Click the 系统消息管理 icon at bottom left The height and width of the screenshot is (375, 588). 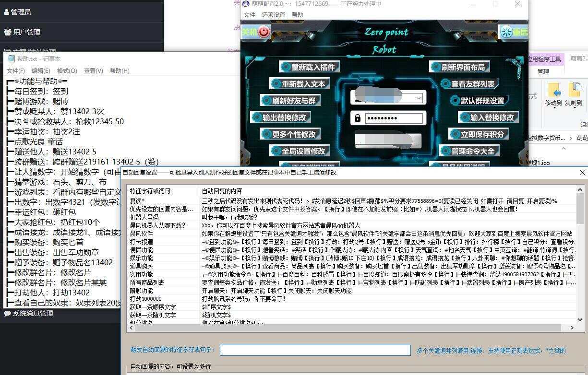(7, 314)
